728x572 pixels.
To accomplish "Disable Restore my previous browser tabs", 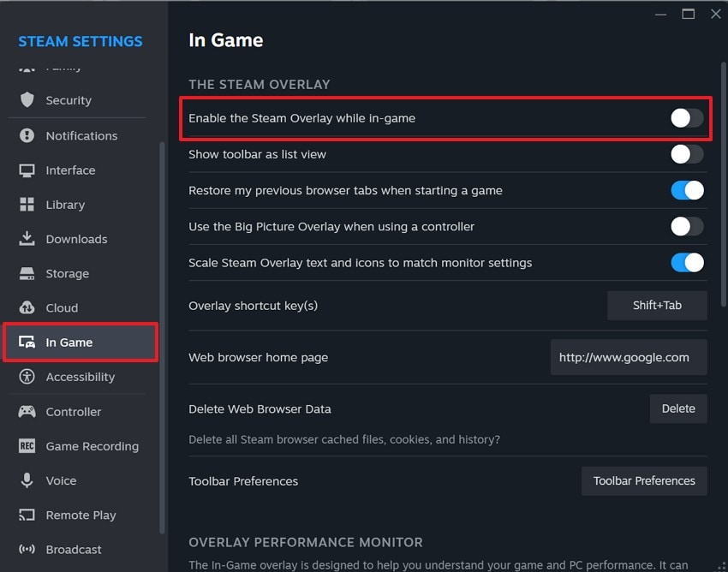I will pos(686,190).
